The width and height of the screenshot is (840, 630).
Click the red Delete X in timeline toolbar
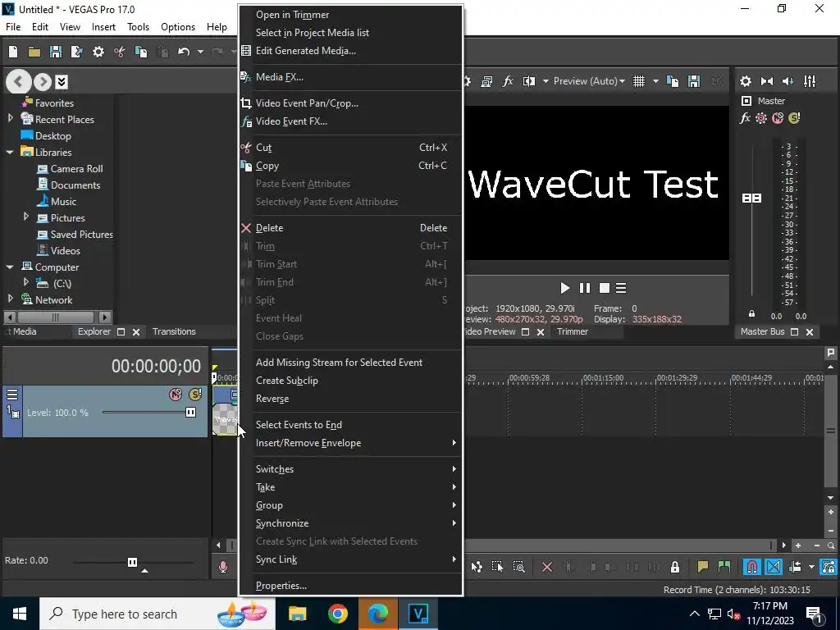tap(547, 567)
